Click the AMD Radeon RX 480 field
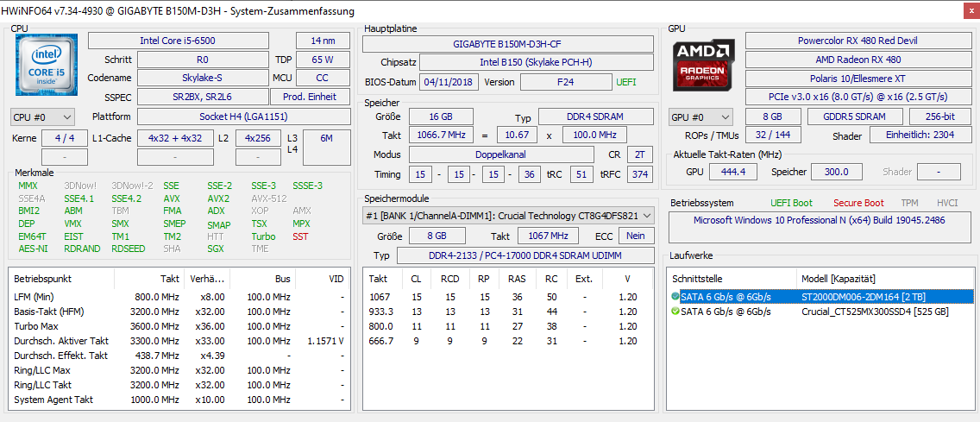The width and height of the screenshot is (980, 422). click(x=857, y=60)
